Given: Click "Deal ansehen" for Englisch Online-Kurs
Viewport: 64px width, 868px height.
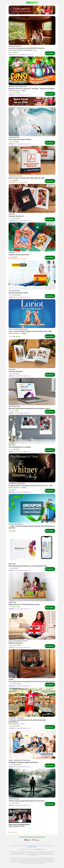Looking at the screenshot, I should [x=49, y=646].
